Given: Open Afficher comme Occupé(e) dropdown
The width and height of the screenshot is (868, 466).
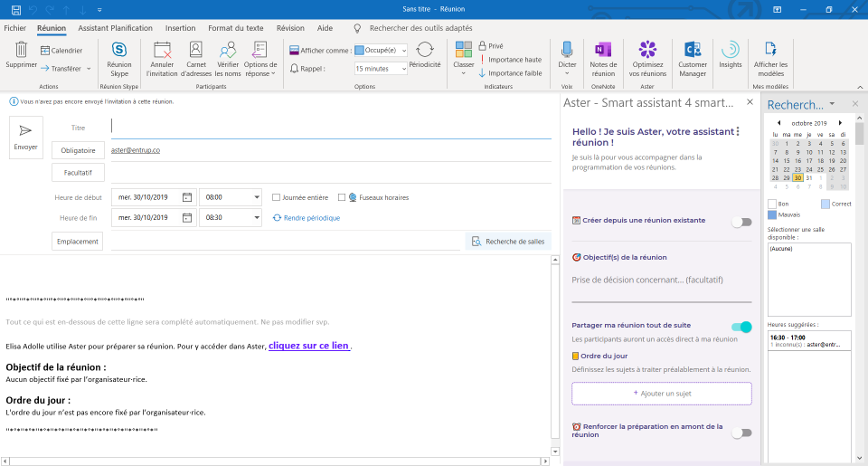Looking at the screenshot, I should point(404,51).
